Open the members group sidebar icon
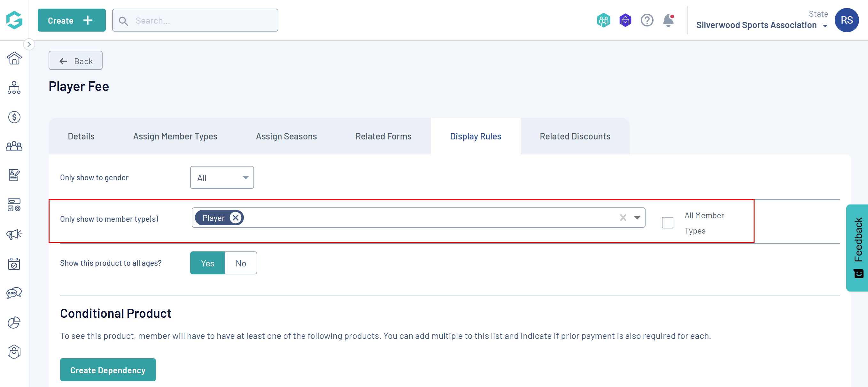The image size is (868, 387). tap(14, 146)
